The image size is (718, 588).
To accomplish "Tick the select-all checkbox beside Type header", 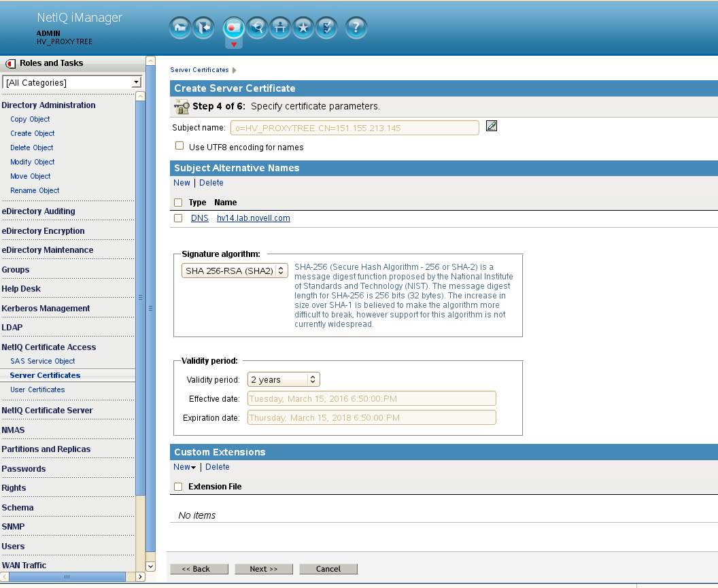I will [x=178, y=203].
